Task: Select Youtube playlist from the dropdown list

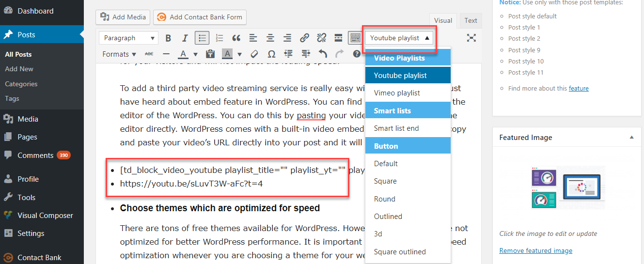Action: point(408,76)
